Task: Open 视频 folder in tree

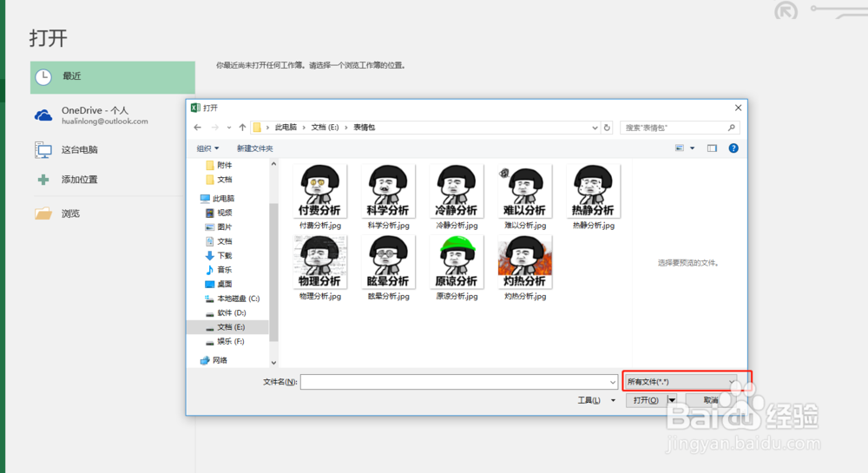Action: 220,213
